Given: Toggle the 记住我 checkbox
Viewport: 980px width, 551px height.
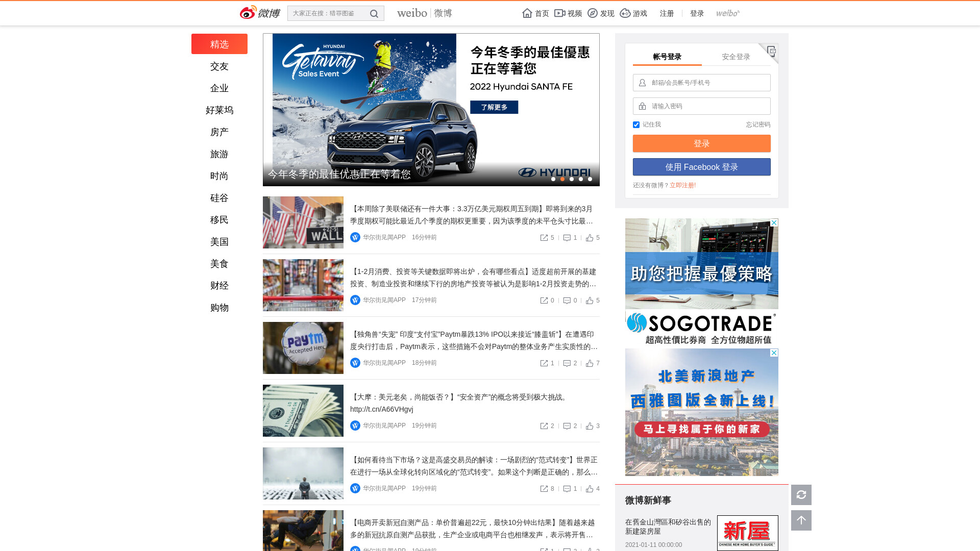Looking at the screenshot, I should click(636, 124).
